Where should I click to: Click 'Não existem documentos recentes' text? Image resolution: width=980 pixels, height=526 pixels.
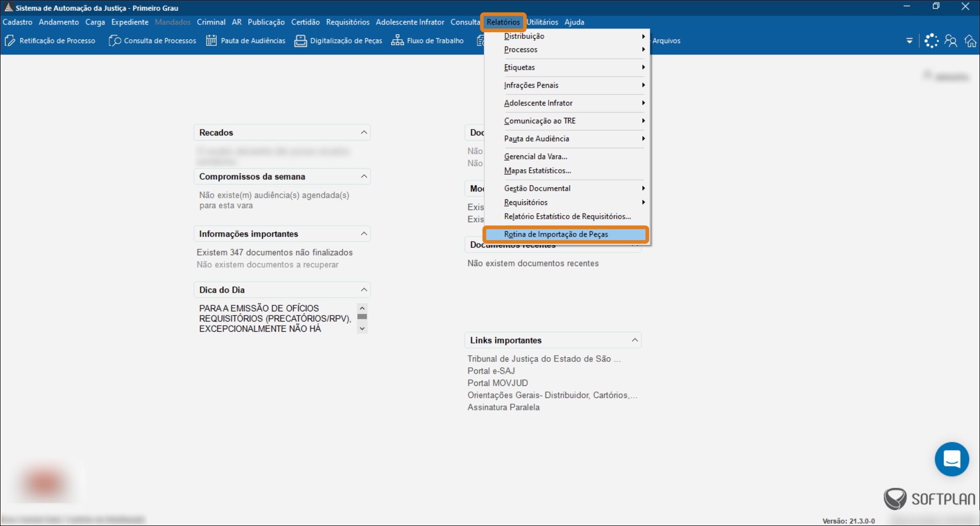(x=533, y=264)
